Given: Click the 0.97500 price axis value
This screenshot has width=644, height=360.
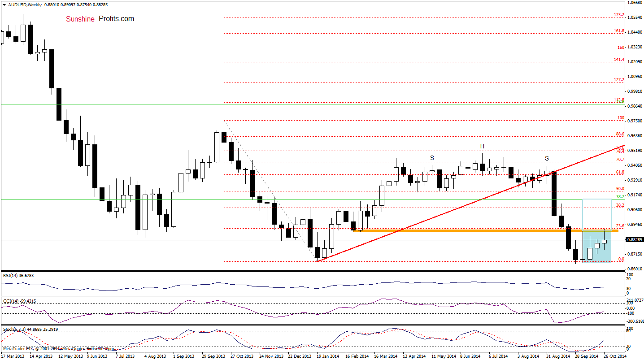Looking at the screenshot, I should point(635,121).
